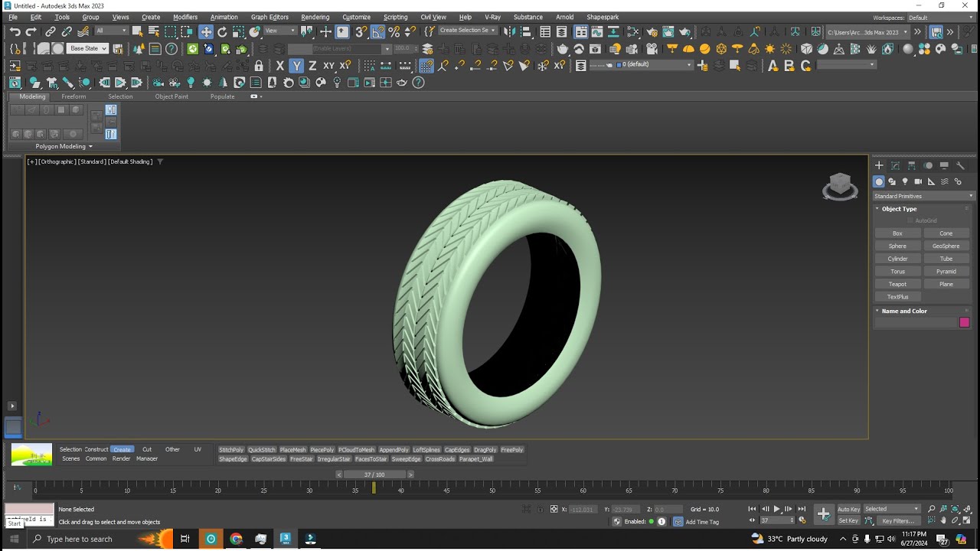980x551 pixels.
Task: Open the Hierarchy panel tab icon
Action: [911, 165]
